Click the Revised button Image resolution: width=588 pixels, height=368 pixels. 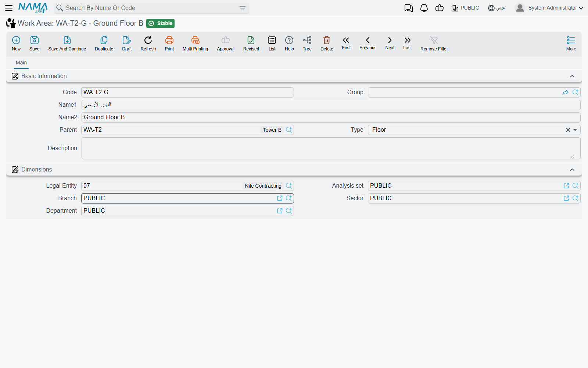(x=251, y=43)
